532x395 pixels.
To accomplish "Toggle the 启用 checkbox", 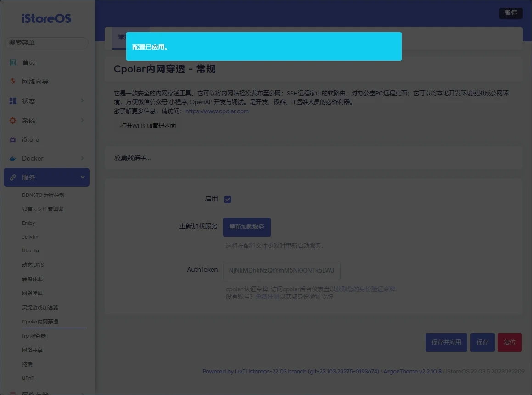I will 228,200.
